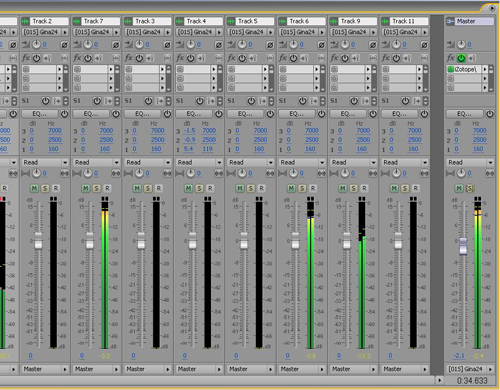The image size is (500, 390).
Task: Open Track 2 input [01S] Gina24 dropdown
Action: click(x=45, y=32)
